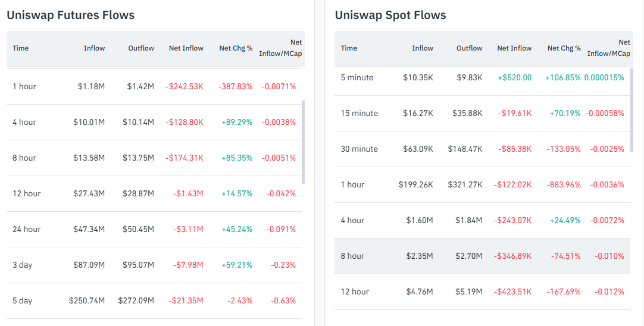
Task: Click the Futures Flows table scrollbar
Action: [x=303, y=142]
